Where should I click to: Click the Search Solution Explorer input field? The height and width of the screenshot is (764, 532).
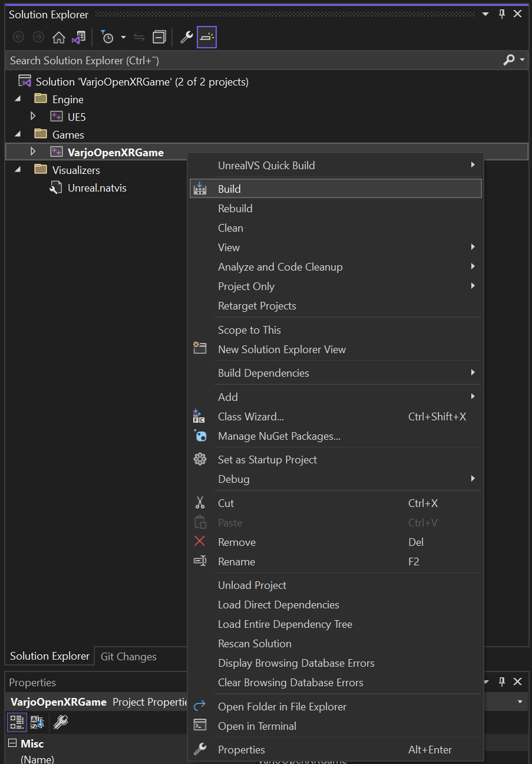[x=253, y=60]
